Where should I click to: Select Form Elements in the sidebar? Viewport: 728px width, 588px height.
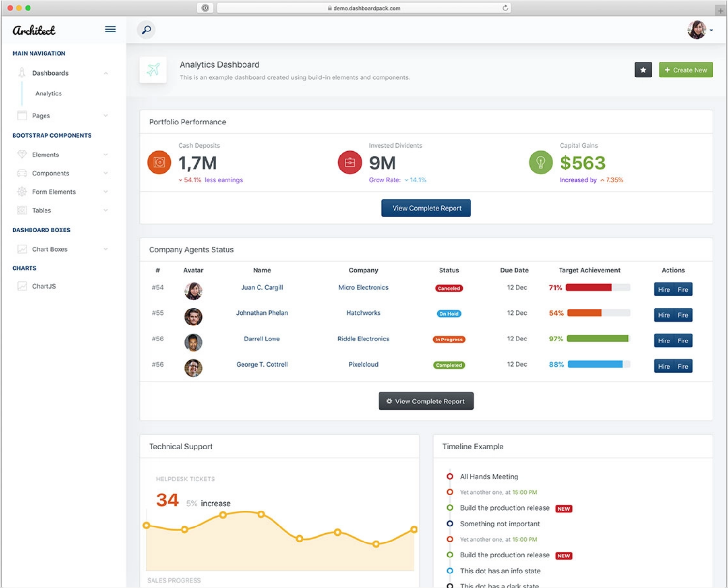tap(54, 192)
